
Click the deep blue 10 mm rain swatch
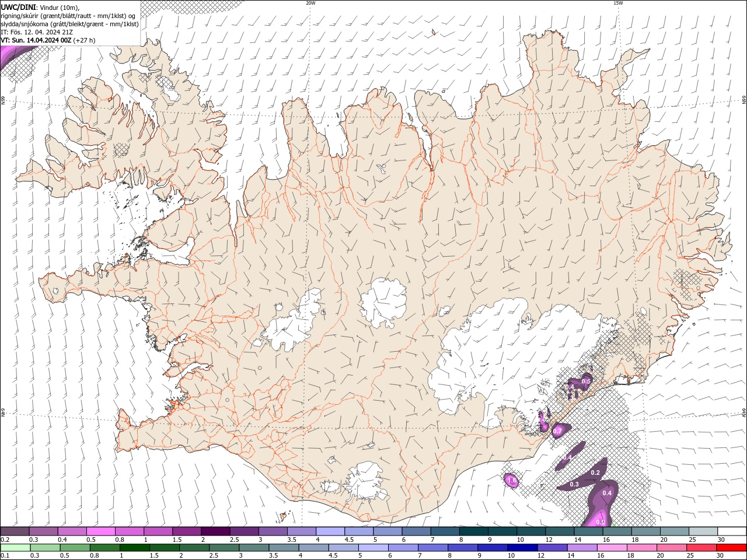point(522,548)
